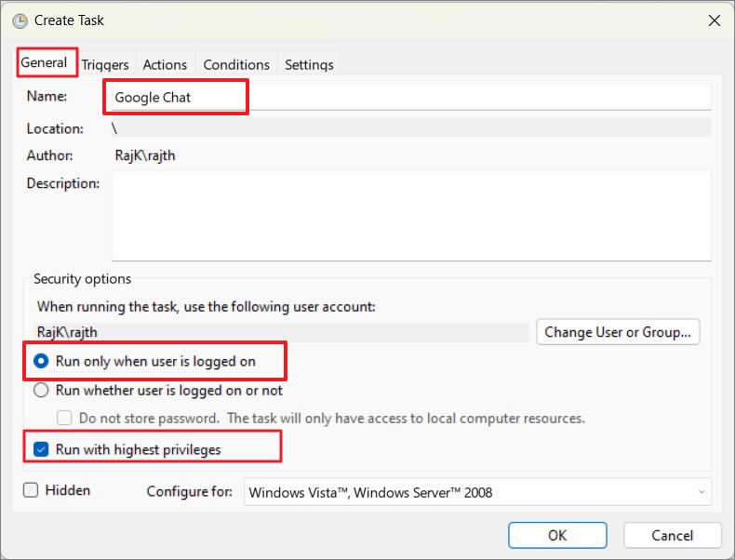Screen dimensions: 735x560
Task: Click the Task Scheduler clock icon in title bar
Action: click(20, 21)
